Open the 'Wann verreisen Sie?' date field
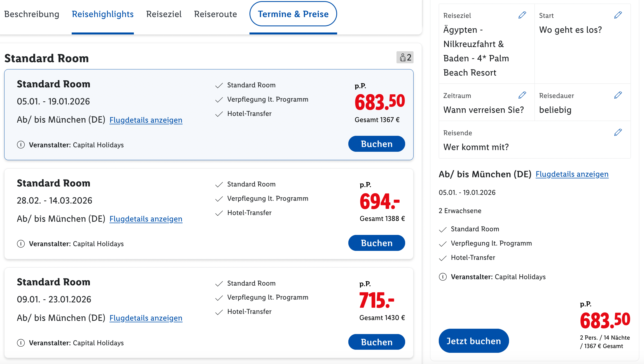 coord(483,110)
